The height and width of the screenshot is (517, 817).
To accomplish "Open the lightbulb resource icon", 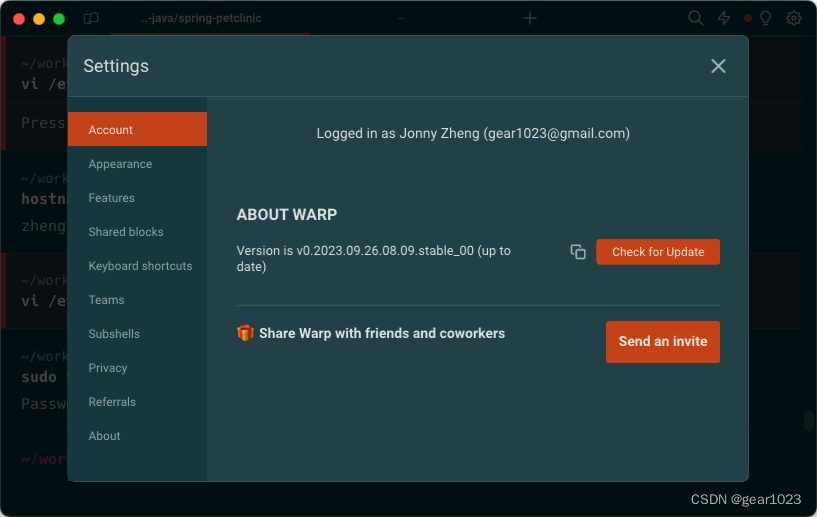I will [765, 18].
